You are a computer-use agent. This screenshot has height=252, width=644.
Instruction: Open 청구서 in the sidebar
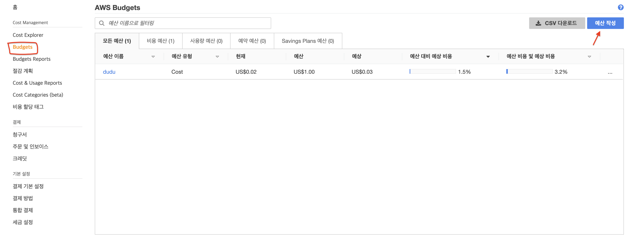20,134
